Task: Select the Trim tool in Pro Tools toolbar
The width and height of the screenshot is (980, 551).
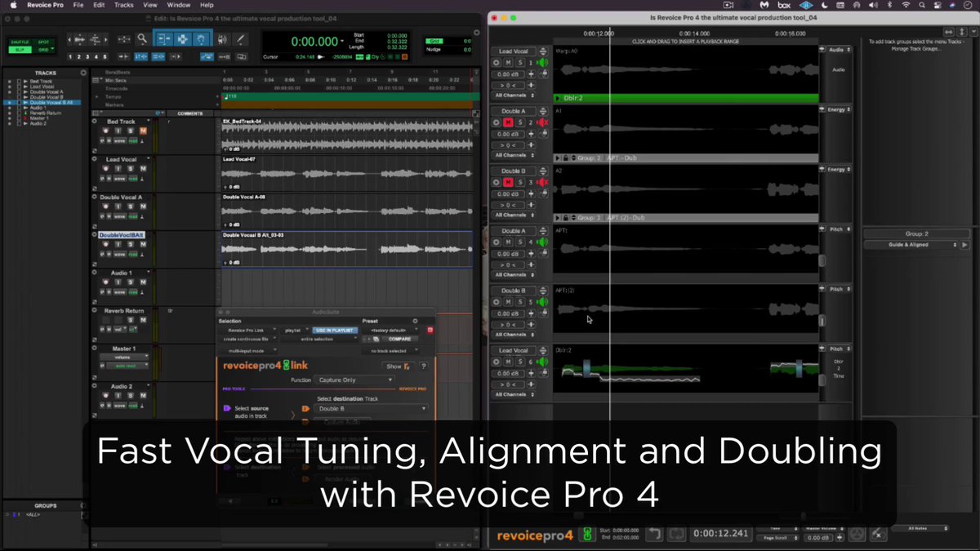Action: 163,39
